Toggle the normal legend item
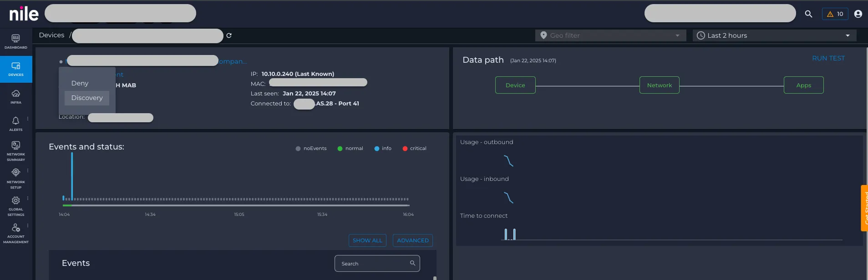The height and width of the screenshot is (280, 868). (x=350, y=149)
